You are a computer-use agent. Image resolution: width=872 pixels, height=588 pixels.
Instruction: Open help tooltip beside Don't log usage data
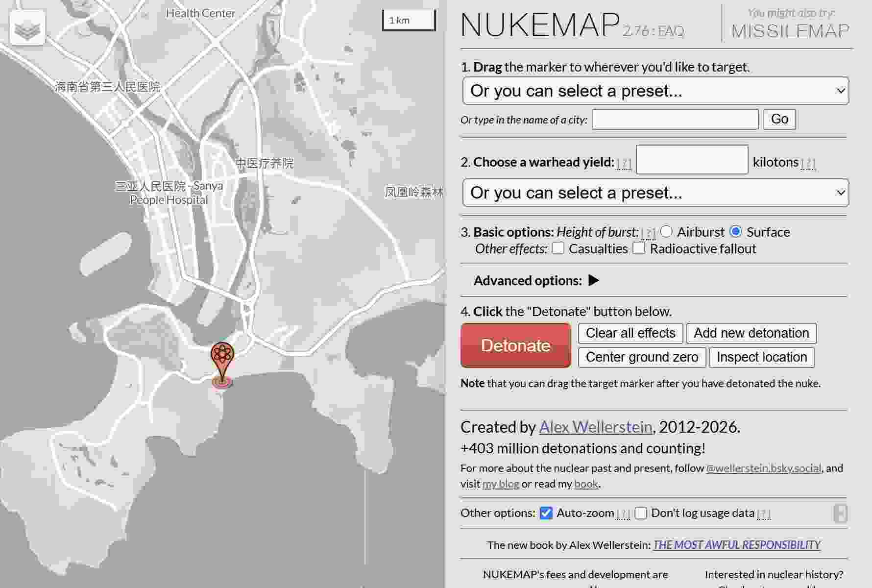pyautogui.click(x=764, y=514)
